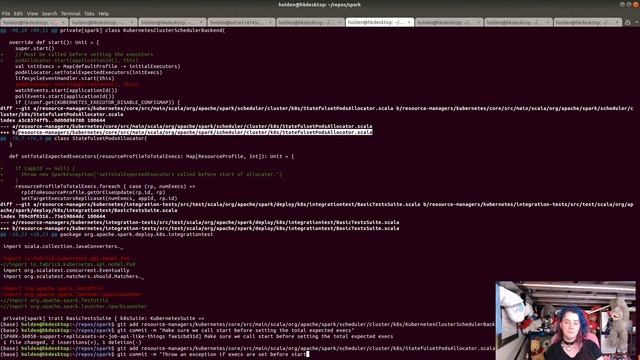
Task: Click 'import org.scalatest.matchers.should.Matchers._'
Action: click(73, 276)
